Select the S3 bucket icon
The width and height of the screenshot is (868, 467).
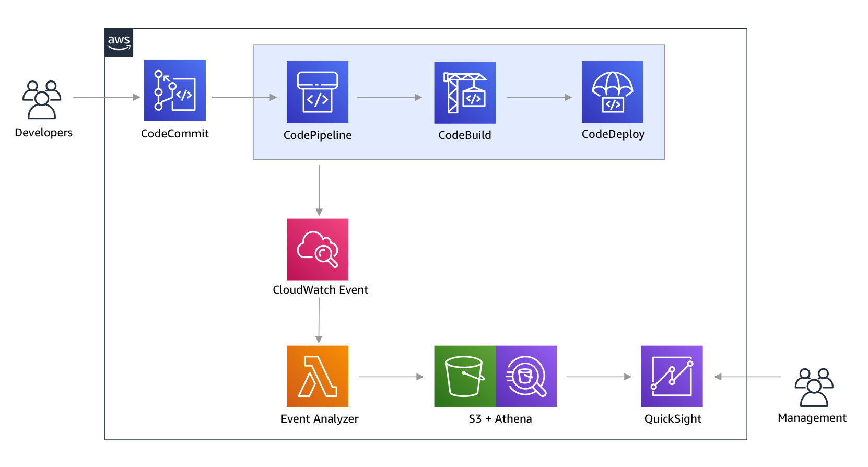[465, 376]
